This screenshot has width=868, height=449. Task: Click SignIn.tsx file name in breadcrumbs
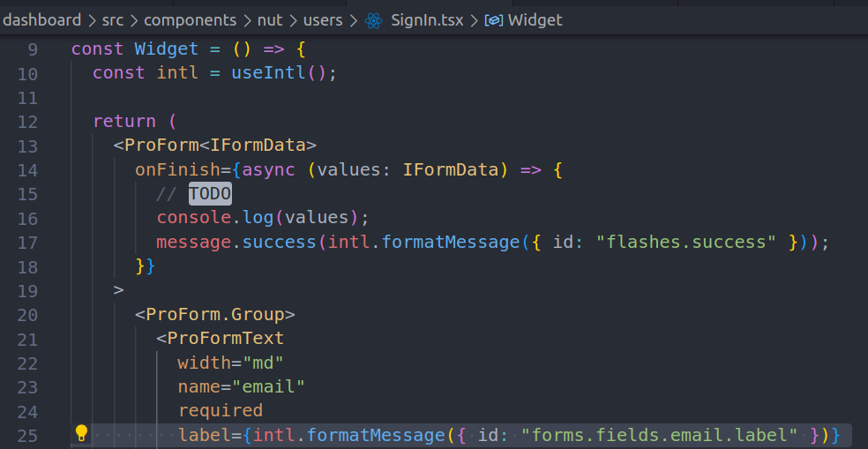coord(427,19)
